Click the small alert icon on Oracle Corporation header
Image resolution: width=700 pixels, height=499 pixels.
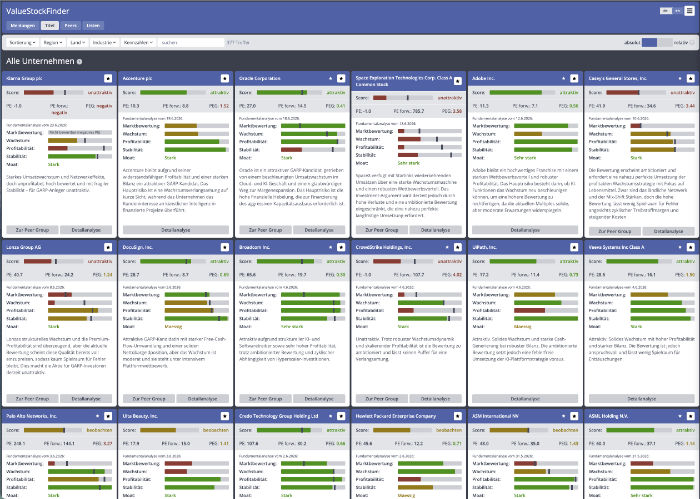click(331, 79)
